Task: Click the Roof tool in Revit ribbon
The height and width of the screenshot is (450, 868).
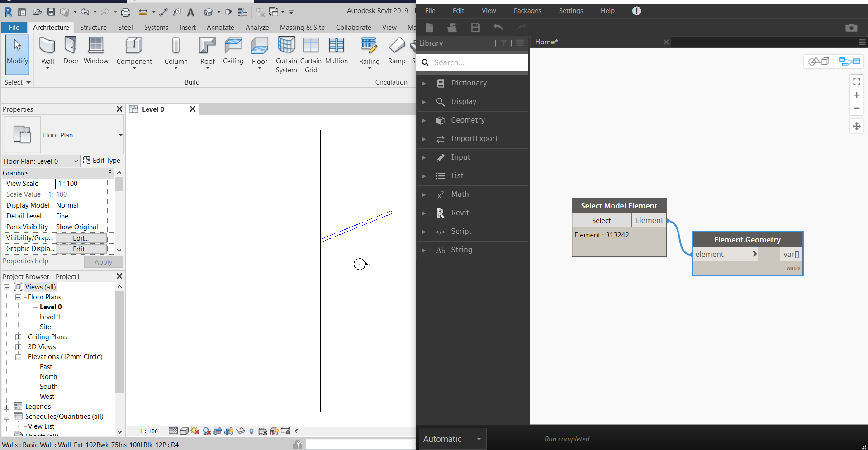Action: point(208,53)
